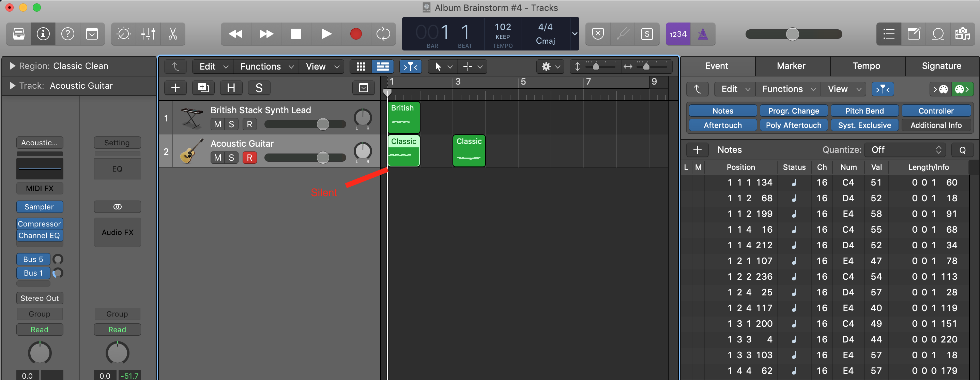Screen dimensions: 980x380
Task: Open the Note Pads panel
Action: click(x=914, y=34)
